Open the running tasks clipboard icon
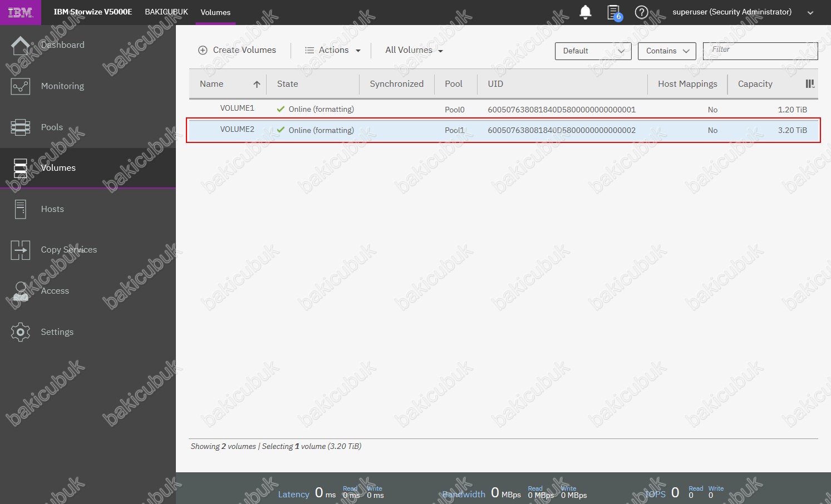Image resolution: width=831 pixels, height=504 pixels. click(x=614, y=12)
